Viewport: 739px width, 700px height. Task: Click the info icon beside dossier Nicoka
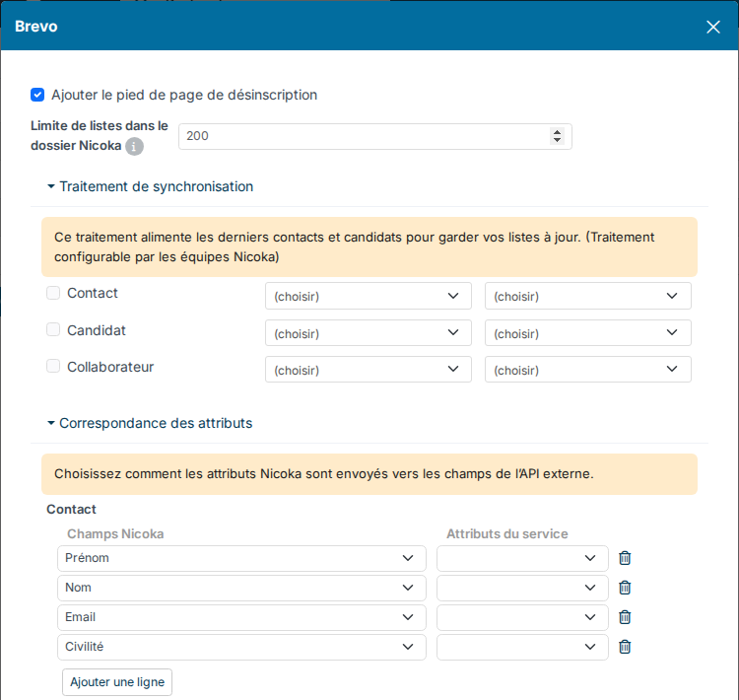click(x=134, y=146)
